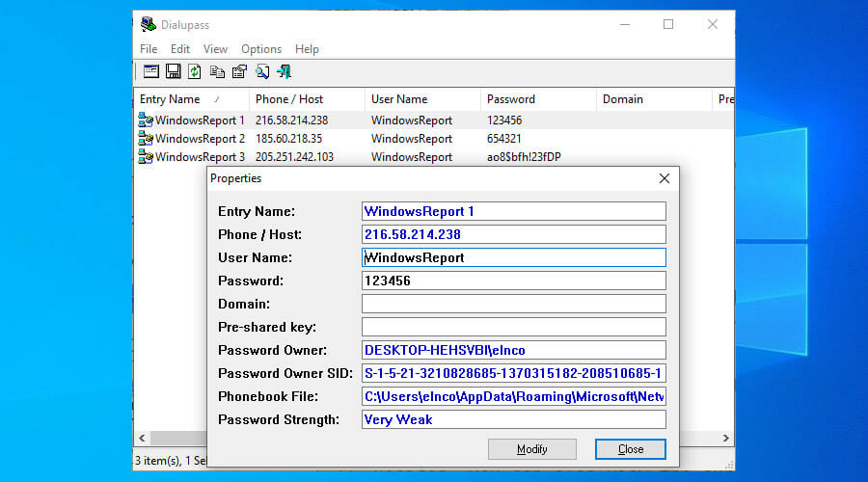868x482 pixels.
Task: Click the Password Owner SID field
Action: (x=514, y=373)
